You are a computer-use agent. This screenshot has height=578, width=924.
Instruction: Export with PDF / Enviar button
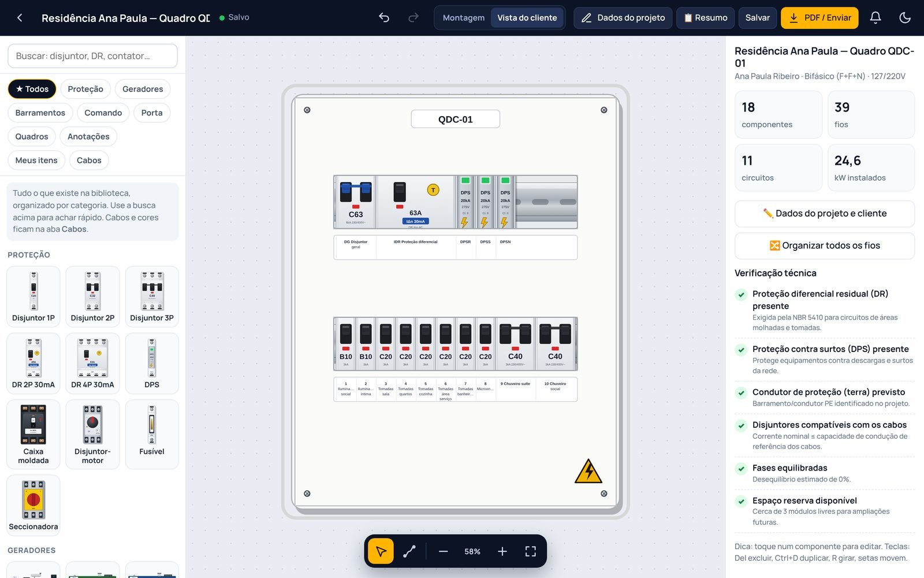(x=820, y=18)
